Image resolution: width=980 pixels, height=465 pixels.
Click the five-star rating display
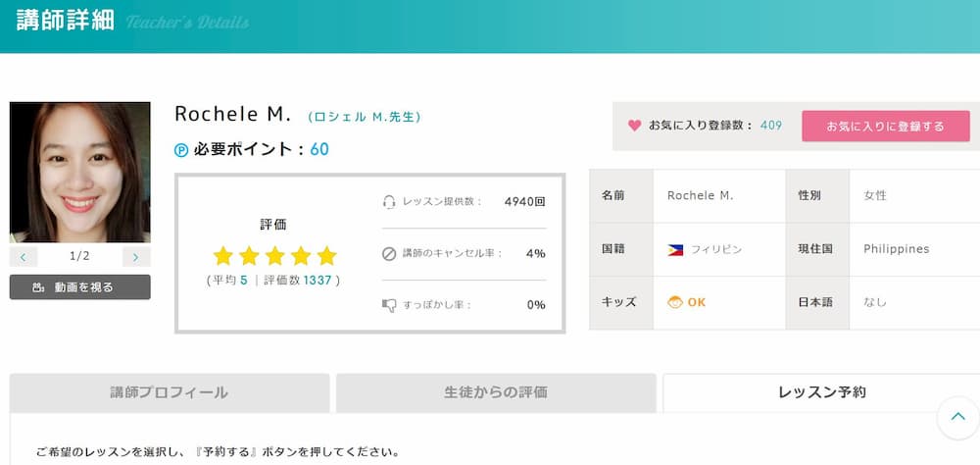coord(274,256)
